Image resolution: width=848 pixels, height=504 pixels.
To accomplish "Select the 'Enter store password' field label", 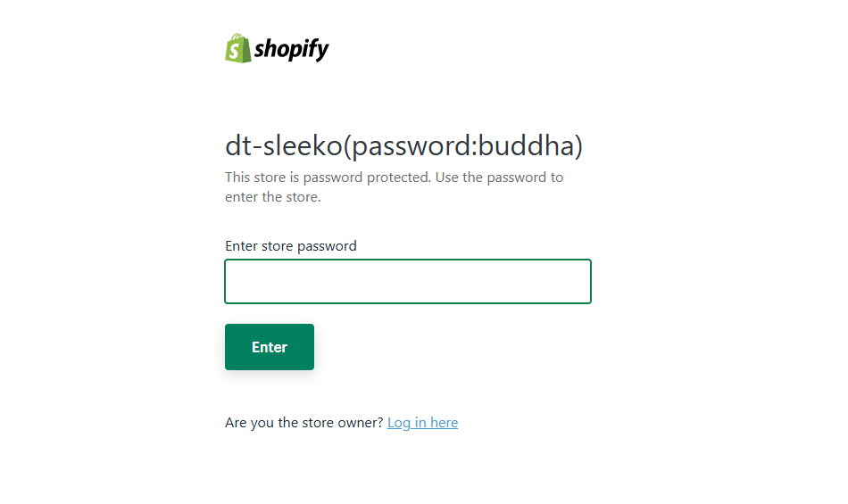I will coord(290,246).
